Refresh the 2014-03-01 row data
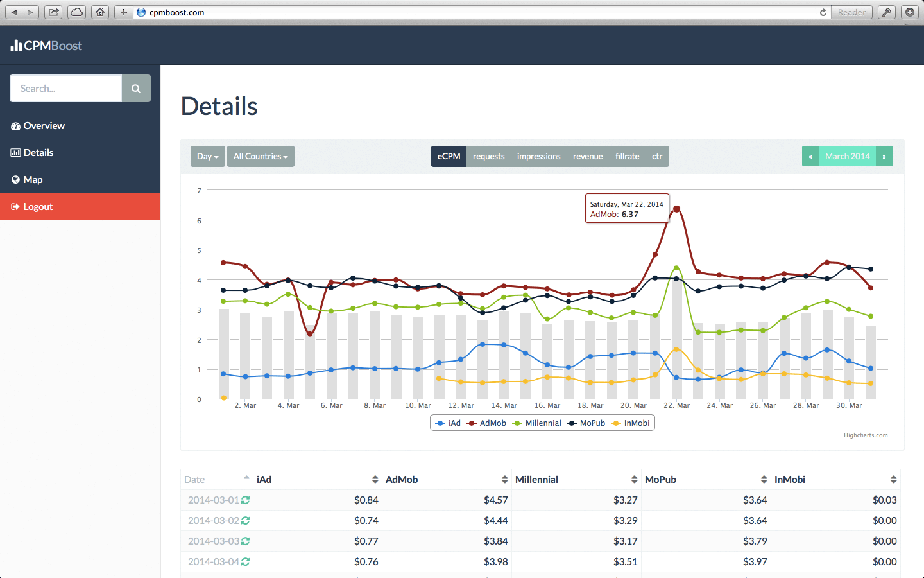Image resolution: width=924 pixels, height=578 pixels. coord(245,500)
